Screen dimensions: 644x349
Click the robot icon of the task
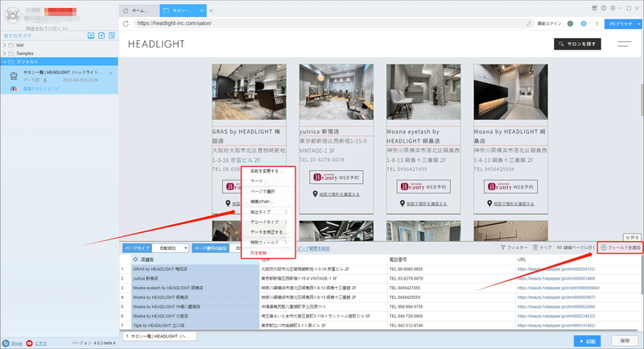[x=14, y=76]
